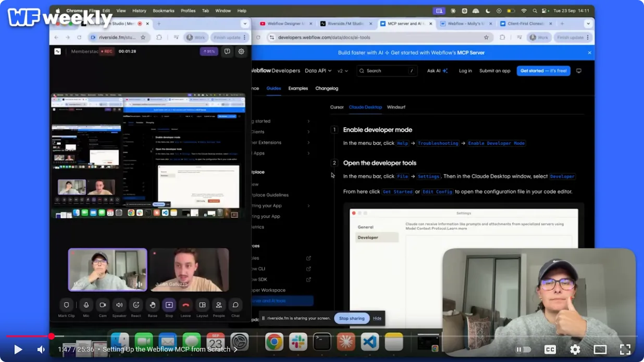Open the History menu in macOS menu bar
This screenshot has height=362, width=644.
(x=139, y=10)
